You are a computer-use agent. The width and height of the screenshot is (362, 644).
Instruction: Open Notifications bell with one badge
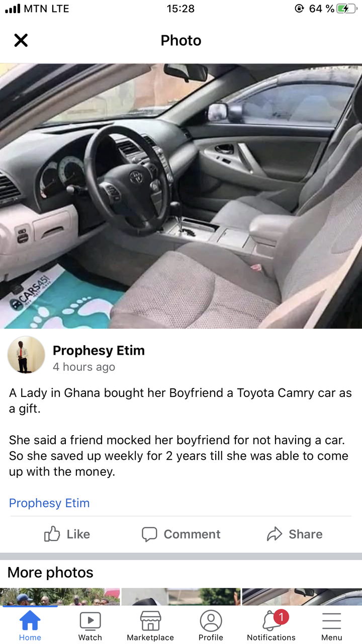coord(271,626)
